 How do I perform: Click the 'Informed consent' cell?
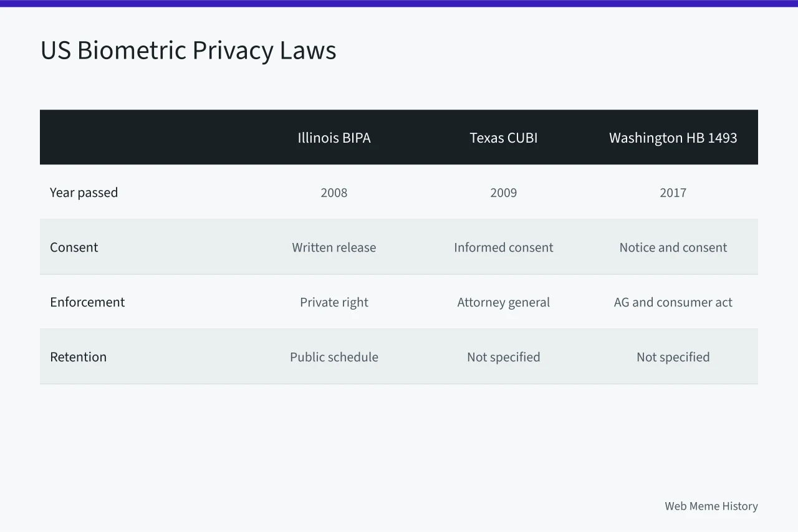tap(504, 247)
